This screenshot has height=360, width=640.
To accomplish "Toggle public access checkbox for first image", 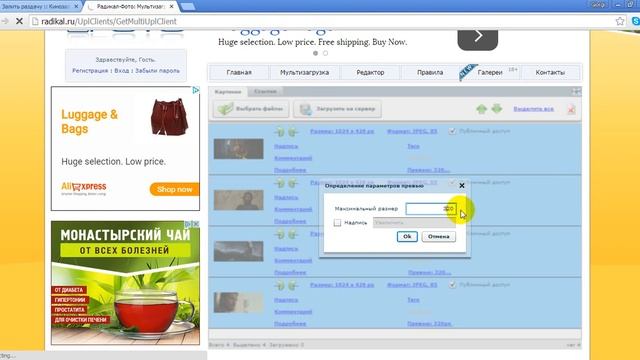I will (x=452, y=131).
